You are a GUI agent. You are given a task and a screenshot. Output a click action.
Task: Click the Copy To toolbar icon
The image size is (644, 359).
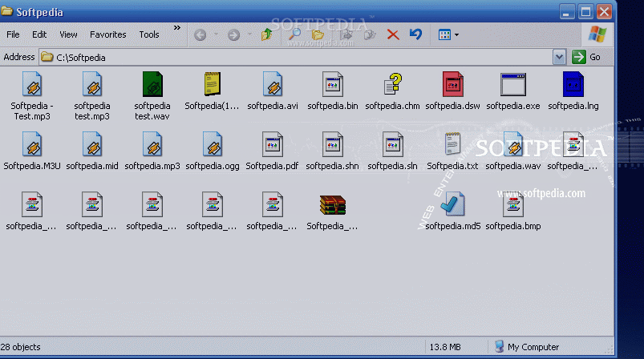coord(370,35)
